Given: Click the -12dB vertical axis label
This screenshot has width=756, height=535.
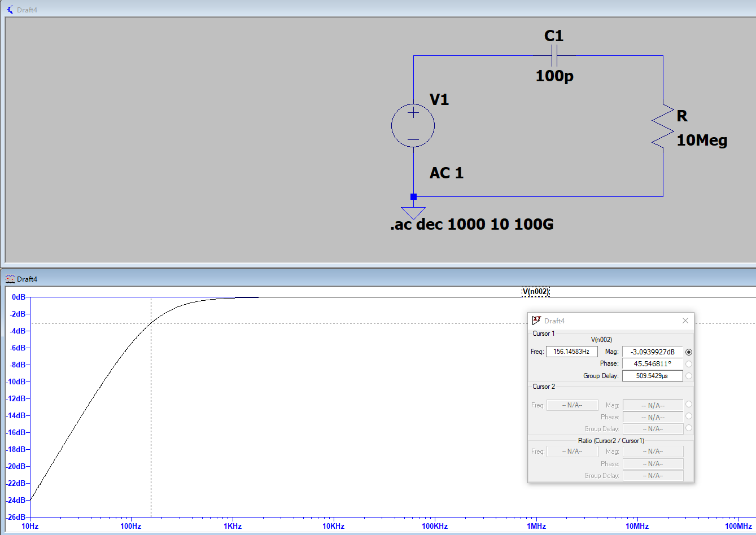Looking at the screenshot, I should (x=16, y=398).
